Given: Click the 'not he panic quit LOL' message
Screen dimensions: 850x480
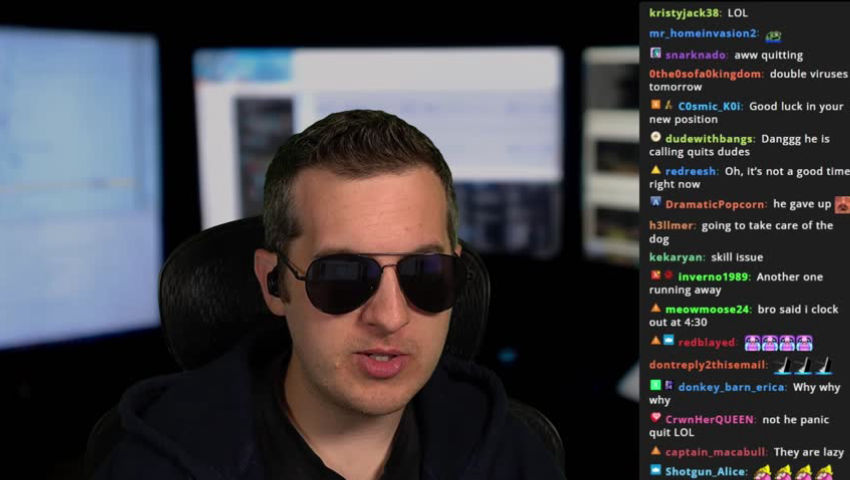Looking at the screenshot, I should tap(739, 426).
